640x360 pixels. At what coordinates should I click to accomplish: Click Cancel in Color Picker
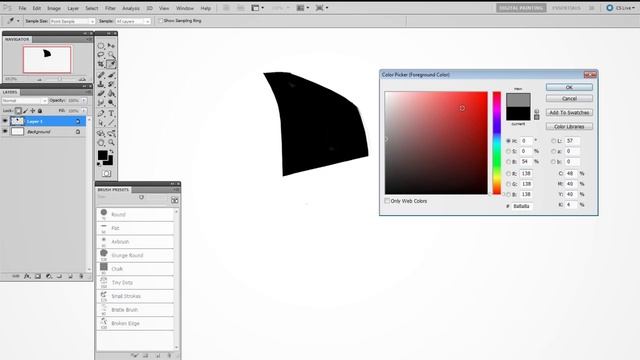point(569,98)
